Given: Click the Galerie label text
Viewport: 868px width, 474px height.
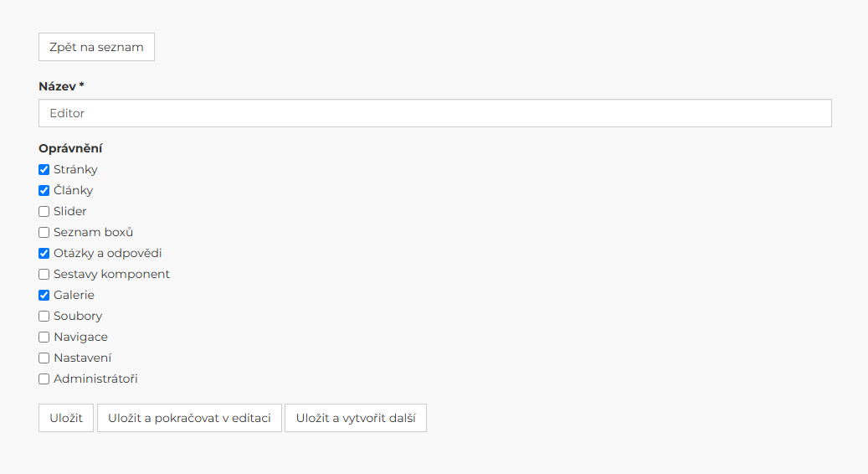Looking at the screenshot, I should (74, 295).
